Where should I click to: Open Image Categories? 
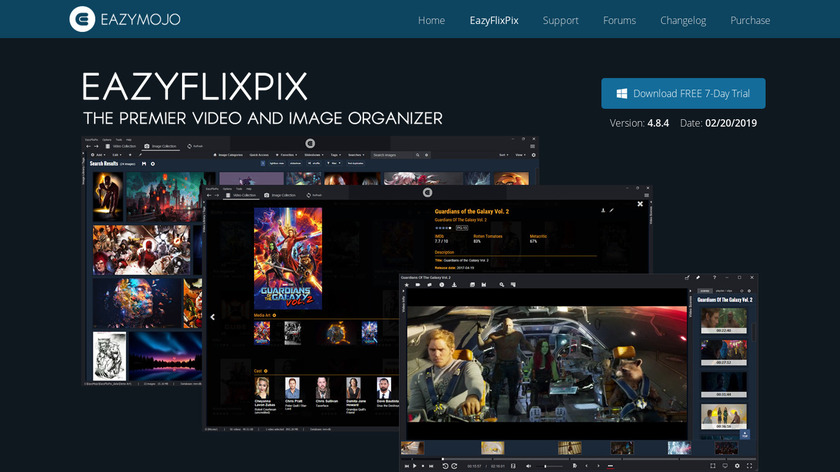[228, 155]
